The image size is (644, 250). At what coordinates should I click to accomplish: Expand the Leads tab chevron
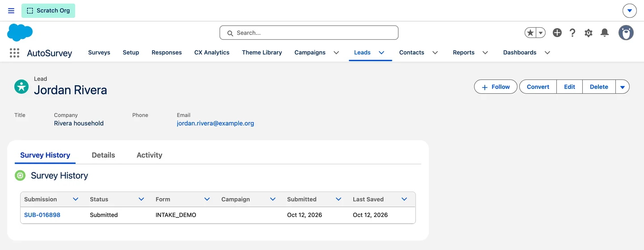pos(381,53)
